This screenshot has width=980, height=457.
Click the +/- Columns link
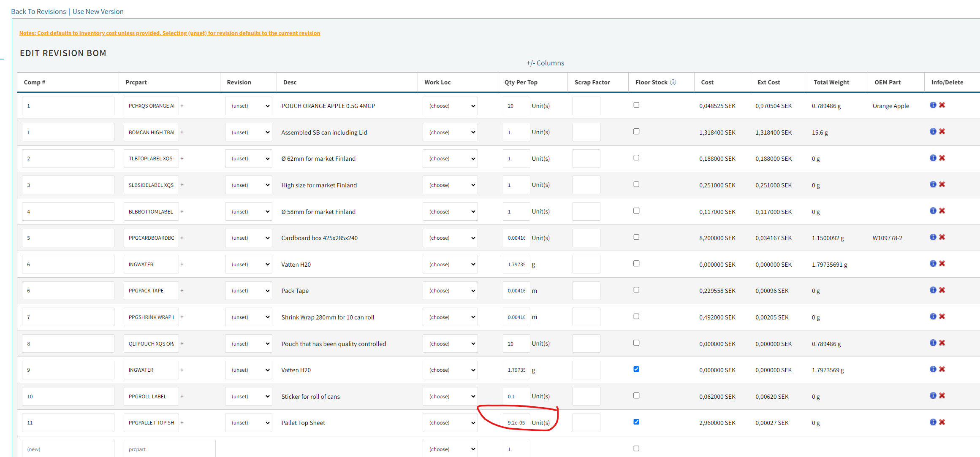click(x=545, y=63)
